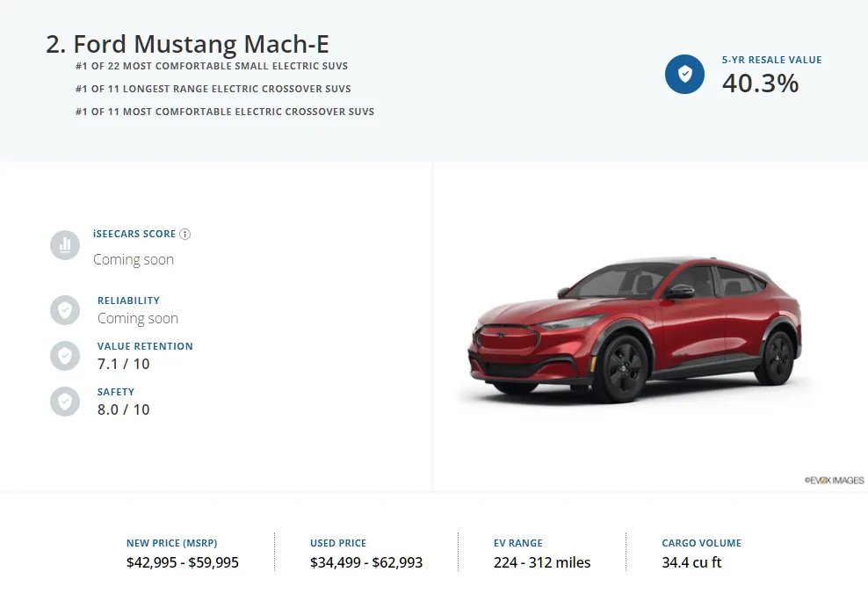Viewport: 868px width, 601px height.
Task: Click the Safety shield icon
Action: coord(65,402)
